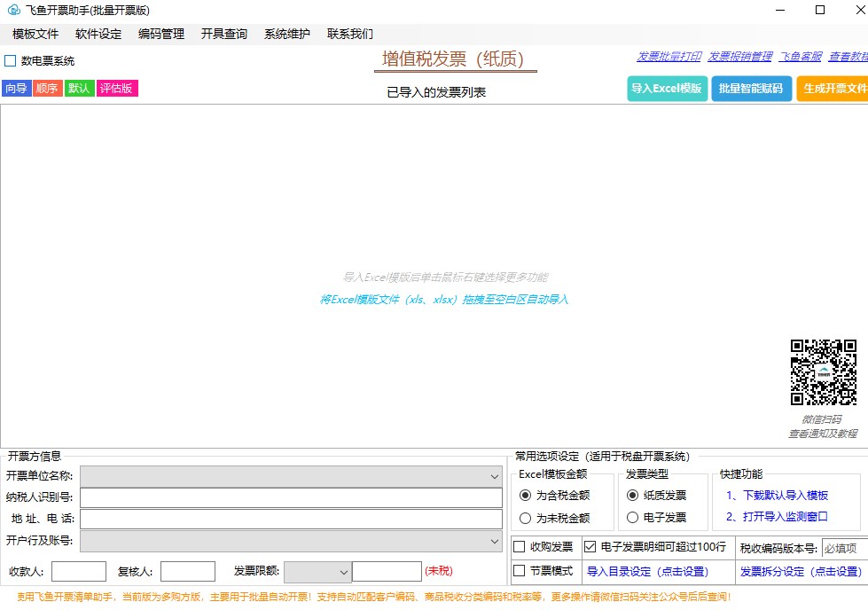Viewport: 868px width, 610px height.
Task: Select the 电子发票 radio button
Action: click(632, 517)
